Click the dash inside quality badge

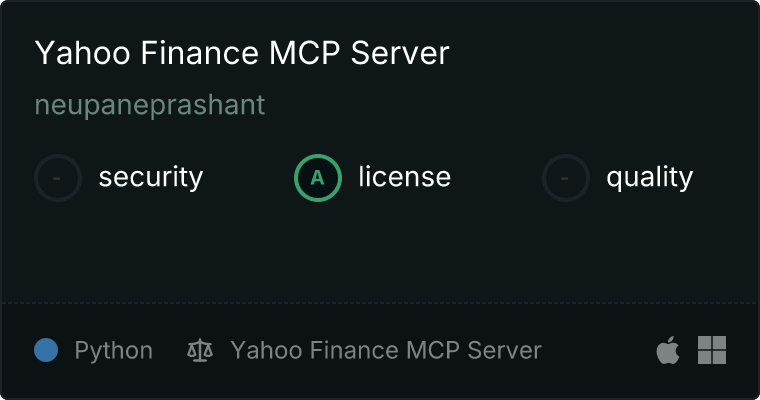click(x=565, y=178)
